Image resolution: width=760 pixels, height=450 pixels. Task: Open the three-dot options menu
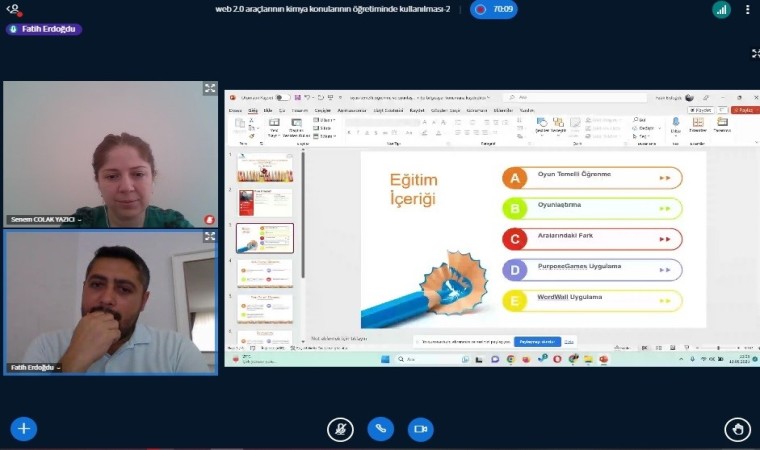(747, 10)
